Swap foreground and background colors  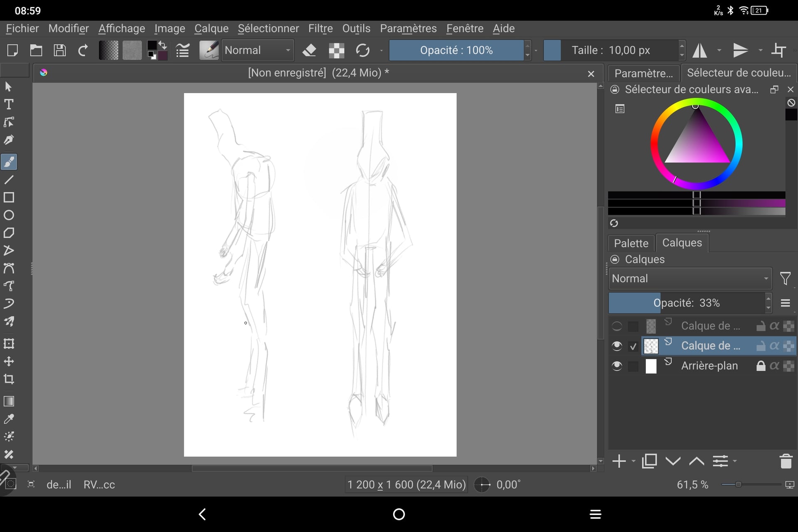point(163,45)
